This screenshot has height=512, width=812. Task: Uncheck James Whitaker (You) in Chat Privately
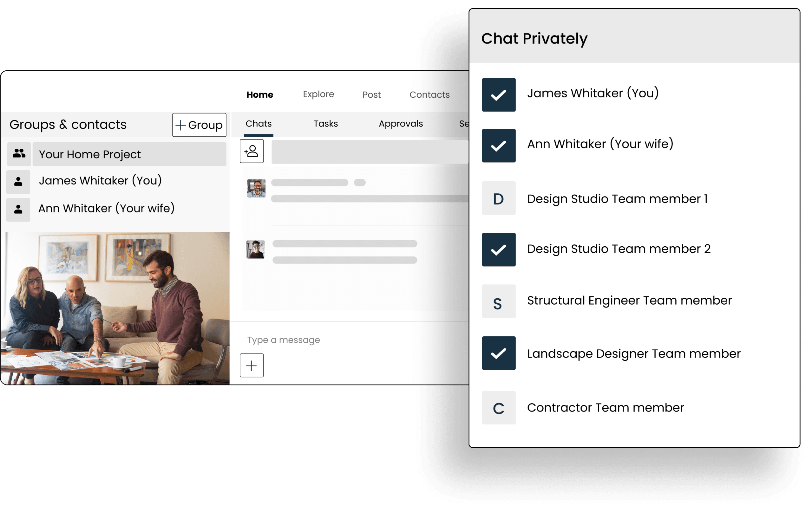[x=499, y=95]
